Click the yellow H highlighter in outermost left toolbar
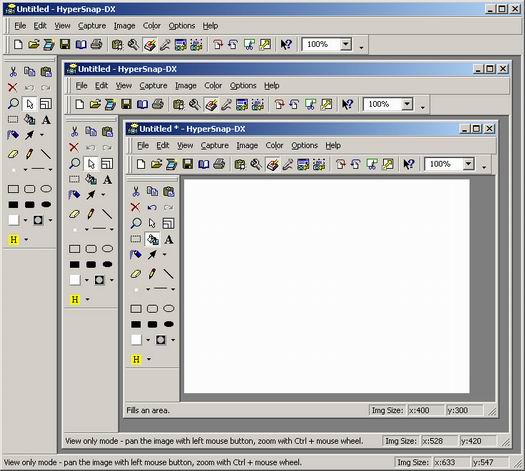525x471 pixels. point(13,240)
